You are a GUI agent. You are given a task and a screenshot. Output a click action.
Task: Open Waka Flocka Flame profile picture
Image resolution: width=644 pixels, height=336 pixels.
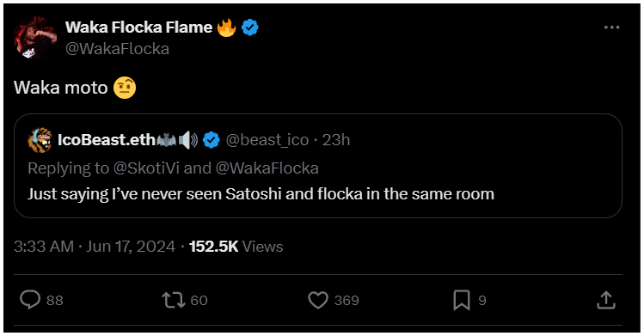35,38
